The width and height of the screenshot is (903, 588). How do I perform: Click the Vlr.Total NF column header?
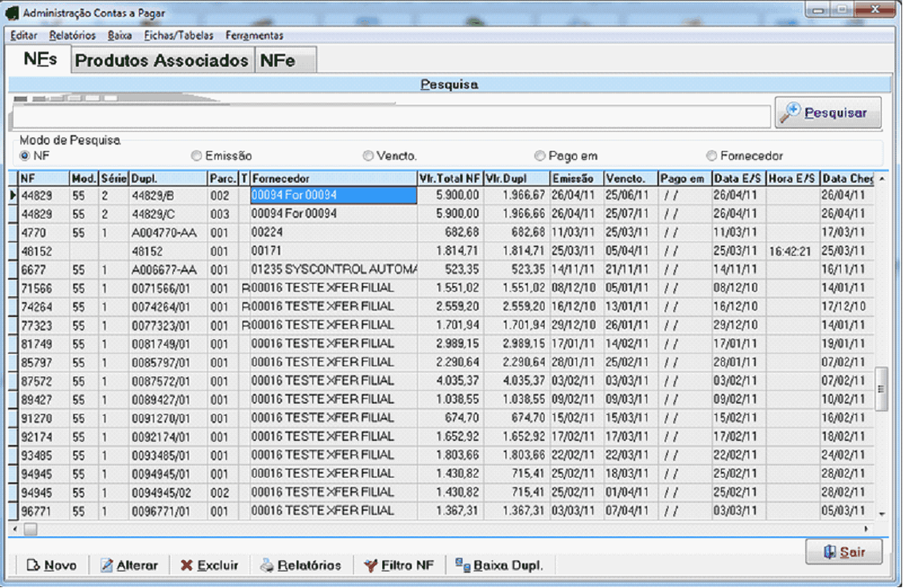pyautogui.click(x=450, y=179)
